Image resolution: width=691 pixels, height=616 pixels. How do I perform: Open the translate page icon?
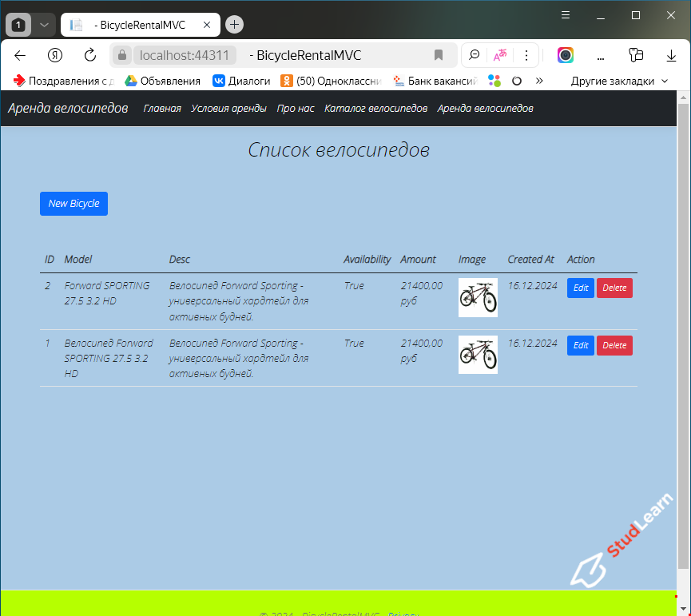(x=501, y=56)
